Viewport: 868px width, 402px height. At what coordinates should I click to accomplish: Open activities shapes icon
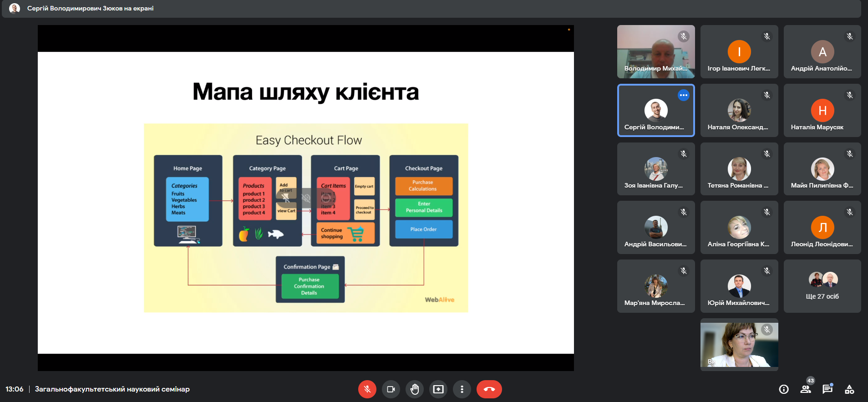(x=849, y=389)
